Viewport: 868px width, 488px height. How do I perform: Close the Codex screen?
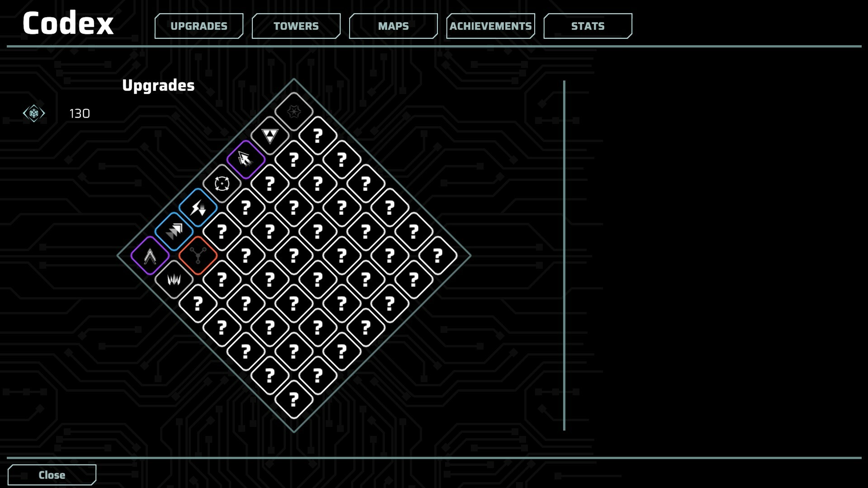point(52,475)
